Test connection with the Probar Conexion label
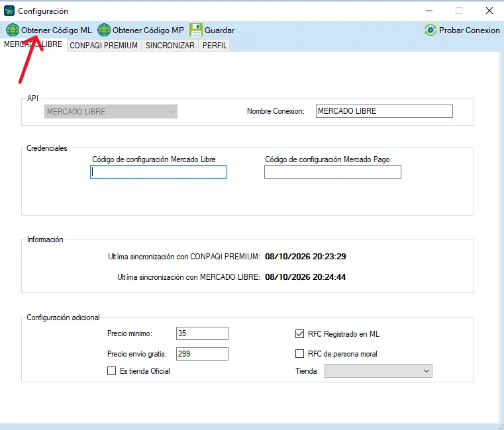The image size is (504, 430). pyautogui.click(x=470, y=30)
